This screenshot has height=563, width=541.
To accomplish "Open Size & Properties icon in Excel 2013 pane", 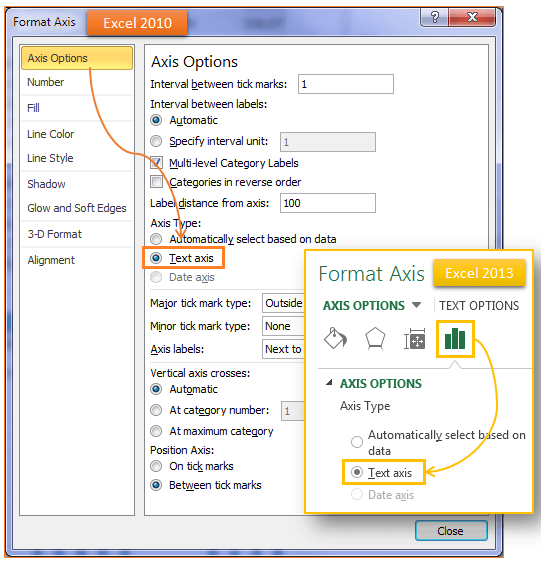I will (415, 339).
